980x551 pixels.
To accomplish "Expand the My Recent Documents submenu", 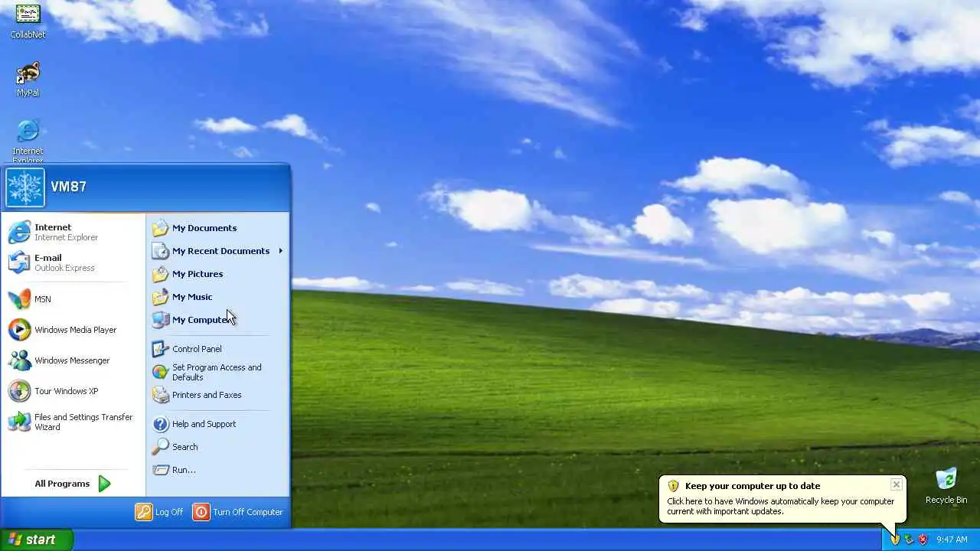I will [217, 251].
